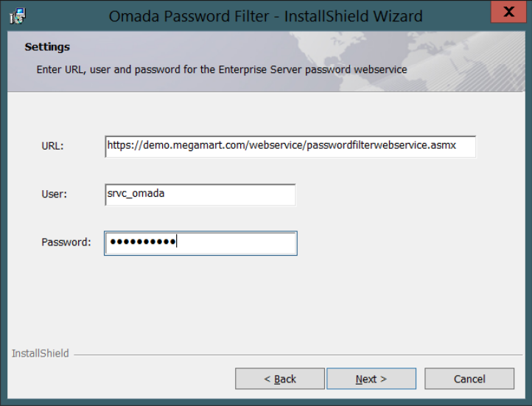Image resolution: width=532 pixels, height=406 pixels.
Task: Go back with the Back button
Action: coord(280,379)
